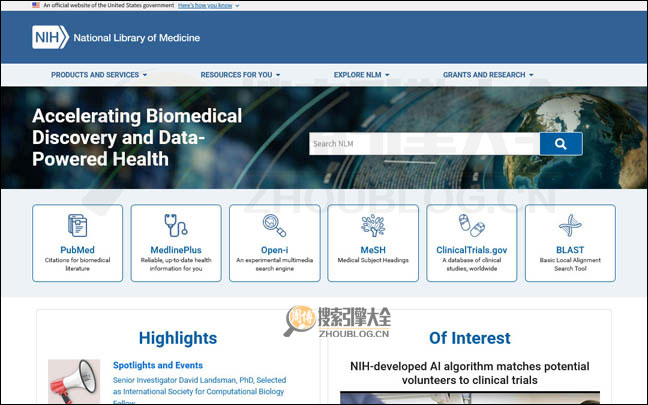This screenshot has height=405, width=648.
Task: Click the PubMed documents icon
Action: coord(77,225)
